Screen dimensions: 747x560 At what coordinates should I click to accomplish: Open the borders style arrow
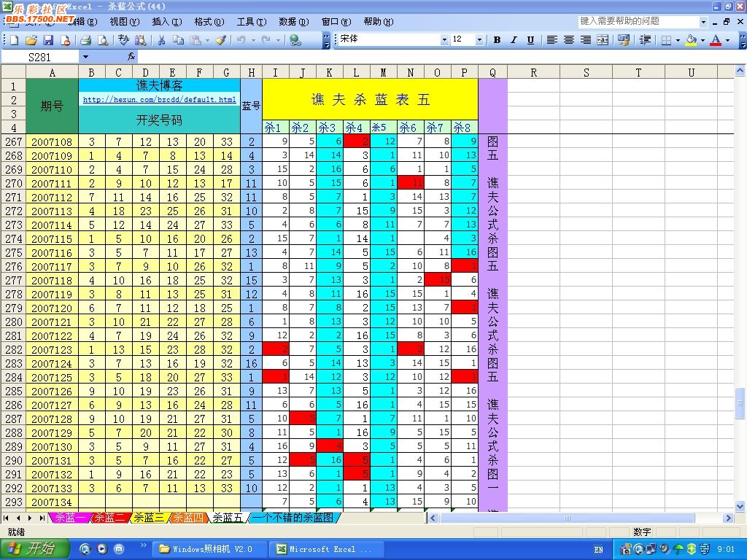click(678, 40)
